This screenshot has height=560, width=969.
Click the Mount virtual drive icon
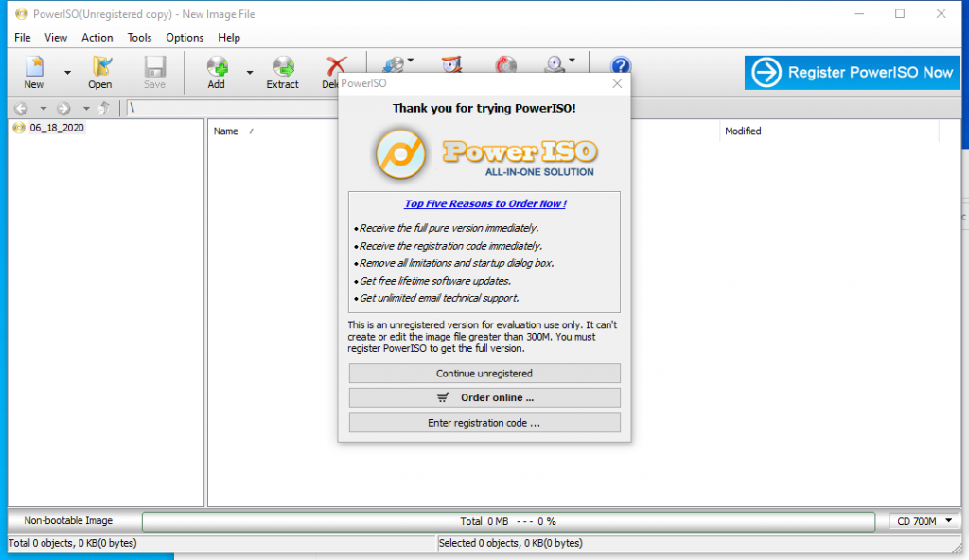[x=555, y=63]
